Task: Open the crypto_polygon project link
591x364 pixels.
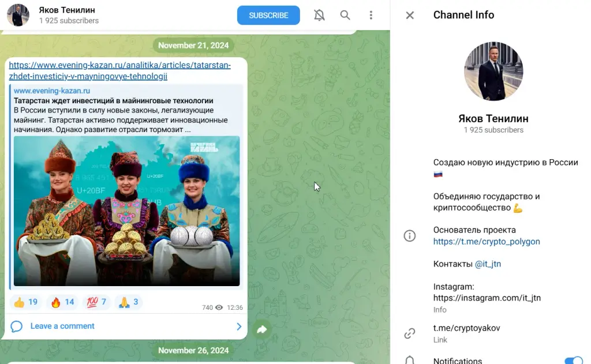Action: 486,242
